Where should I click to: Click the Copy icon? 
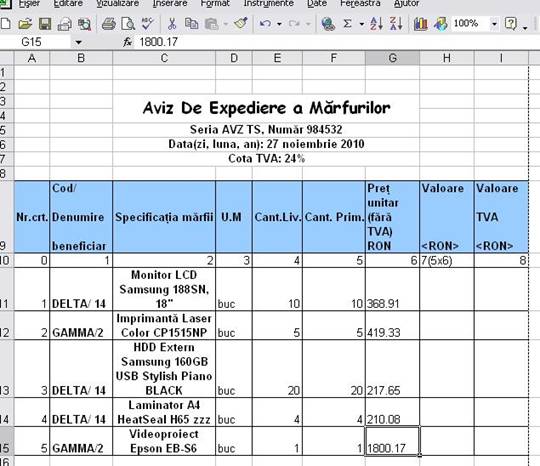pyautogui.click(x=191, y=24)
